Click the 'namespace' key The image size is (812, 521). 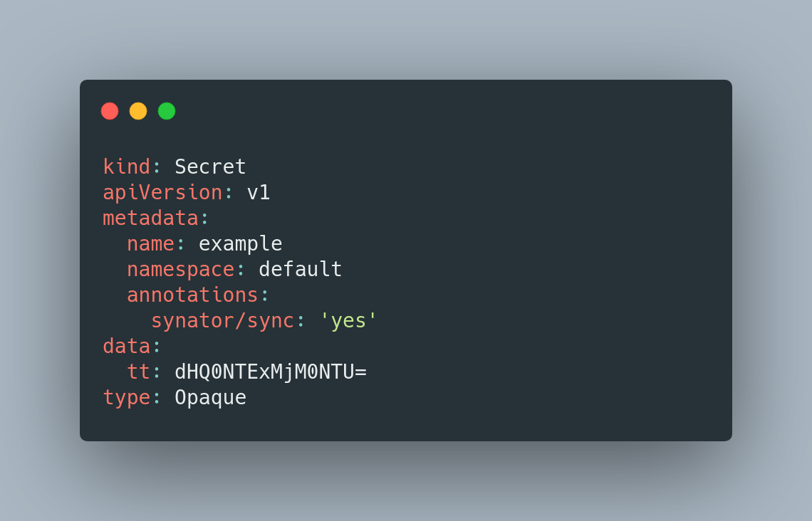(181, 270)
